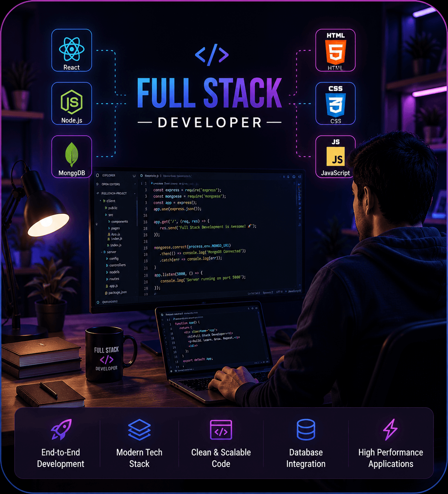The image size is (448, 494).
Task: Click the export default App line on the laptop
Action: 198,360
